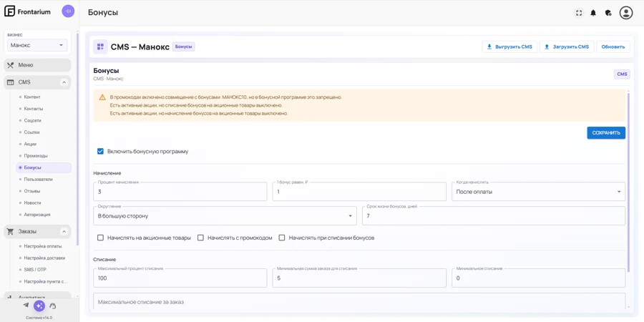The height and width of the screenshot is (322, 644).
Task: Go to Авторизация in sidebar
Action: 44,215
